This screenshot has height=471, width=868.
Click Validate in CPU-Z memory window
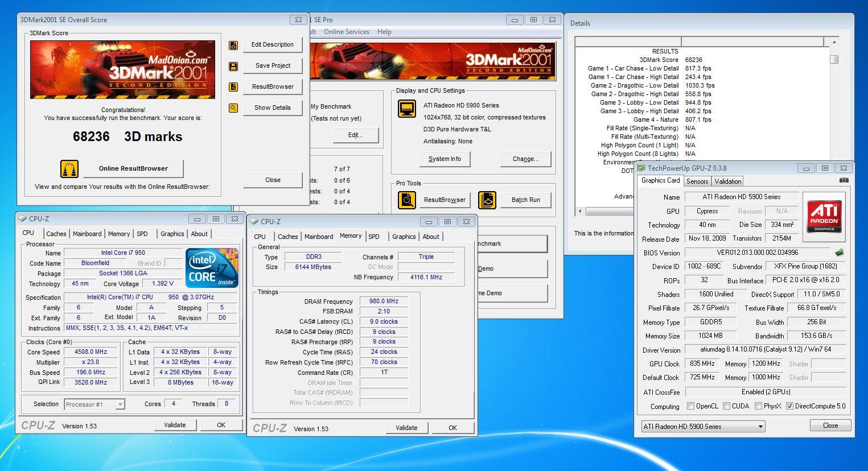[x=406, y=428]
